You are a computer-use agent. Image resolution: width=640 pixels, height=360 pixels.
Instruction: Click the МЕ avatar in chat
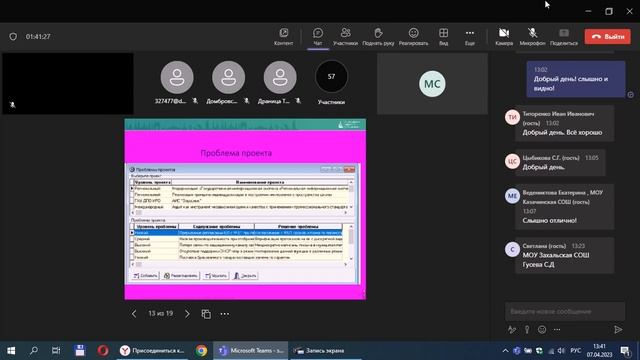[x=512, y=196]
